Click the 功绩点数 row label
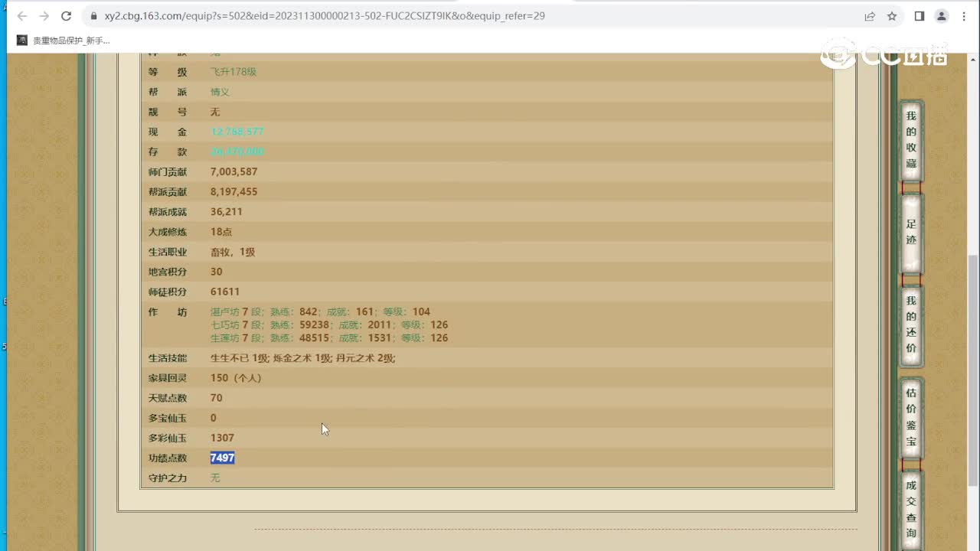Screen dimensions: 980x551 coord(168,458)
